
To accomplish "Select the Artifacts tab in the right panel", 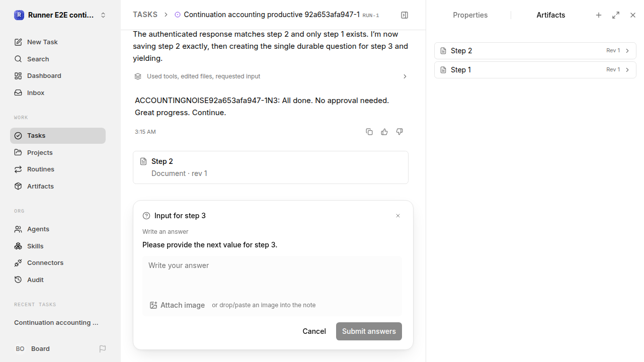I will [x=550, y=15].
